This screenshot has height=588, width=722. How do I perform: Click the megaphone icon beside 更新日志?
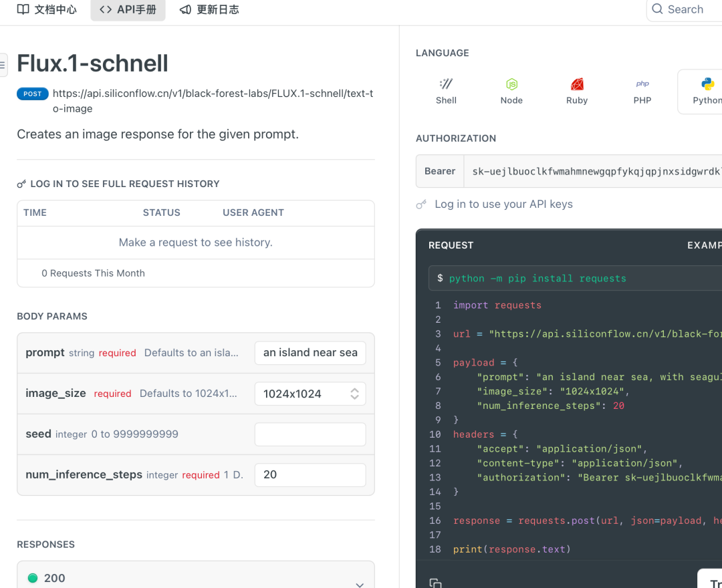pos(185,9)
